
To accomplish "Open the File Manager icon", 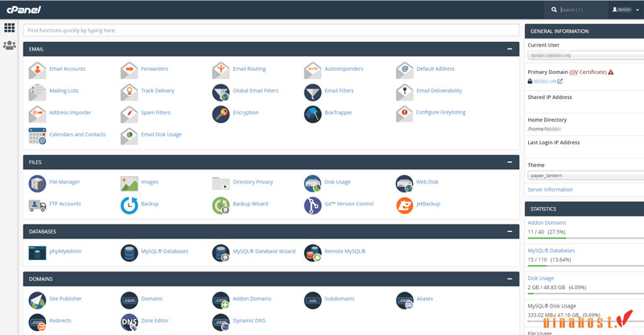I will coord(37,183).
